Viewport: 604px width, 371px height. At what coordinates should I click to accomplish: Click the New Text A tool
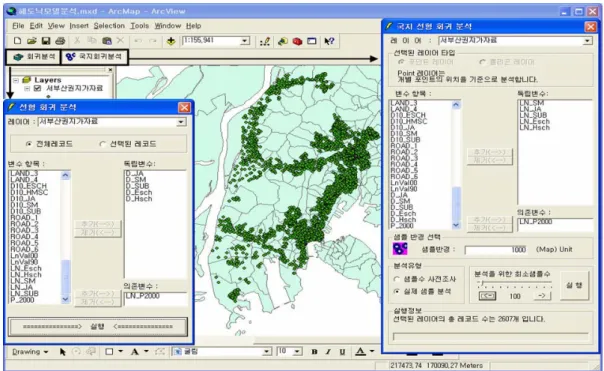(134, 352)
